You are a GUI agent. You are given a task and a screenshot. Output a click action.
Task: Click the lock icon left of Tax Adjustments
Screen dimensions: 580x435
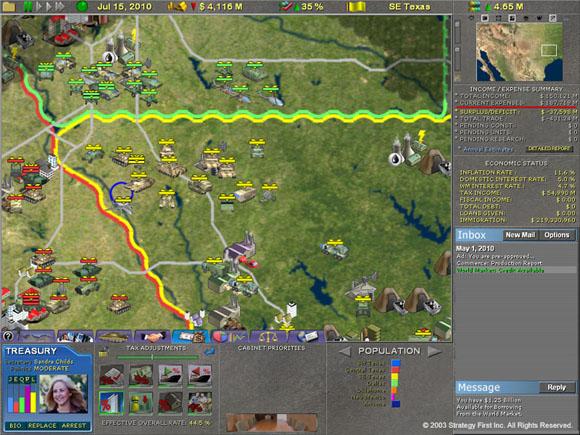pos(103,353)
